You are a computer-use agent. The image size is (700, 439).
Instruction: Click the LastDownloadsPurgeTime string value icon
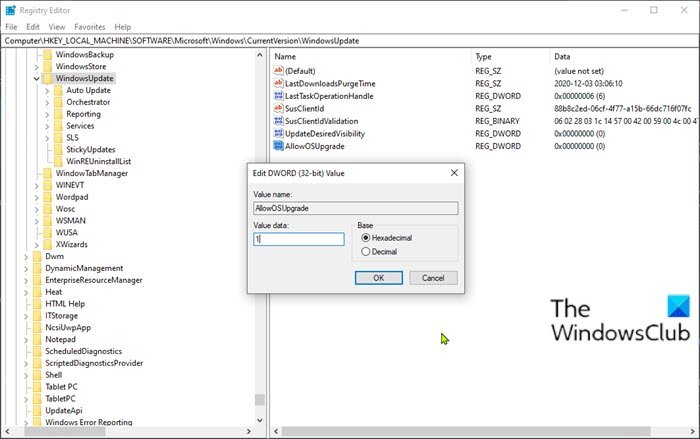[279, 83]
